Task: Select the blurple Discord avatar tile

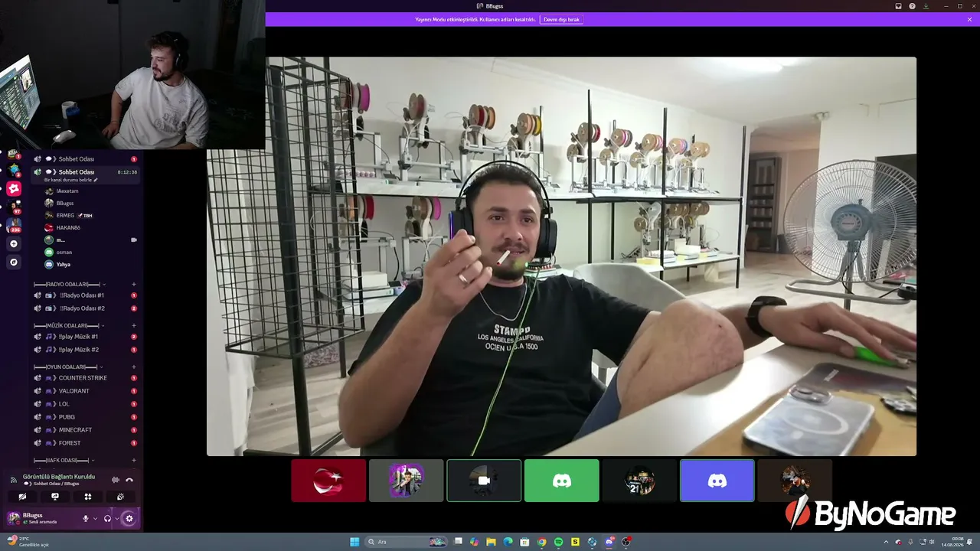Action: [x=717, y=481]
